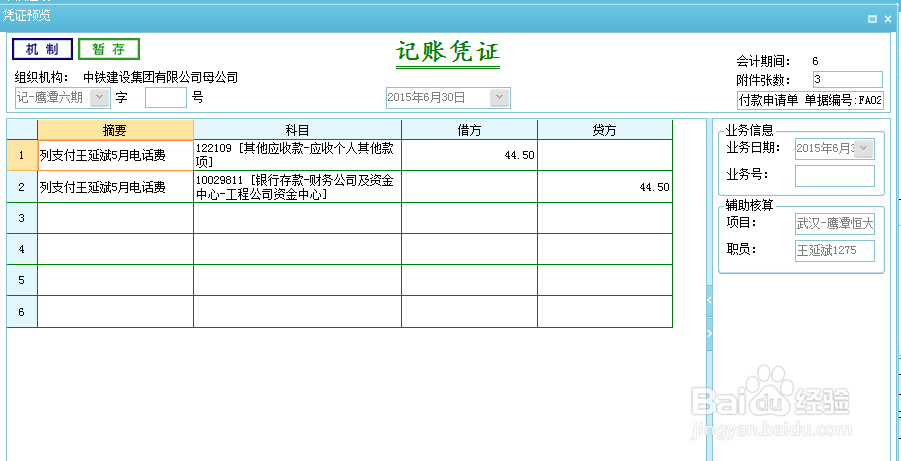Click the 暂存 button
The height and width of the screenshot is (461, 901).
tap(109, 49)
